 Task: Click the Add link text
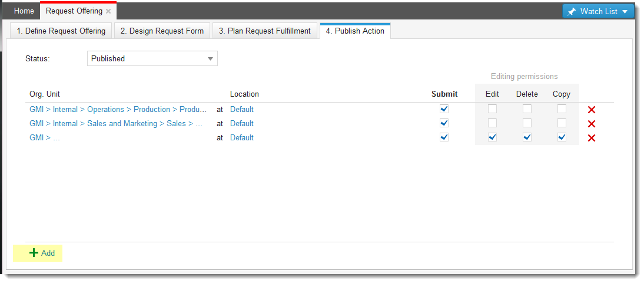tap(48, 254)
